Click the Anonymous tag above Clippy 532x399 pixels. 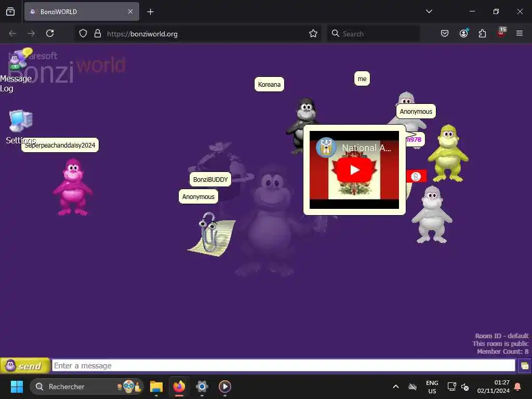[x=198, y=197]
